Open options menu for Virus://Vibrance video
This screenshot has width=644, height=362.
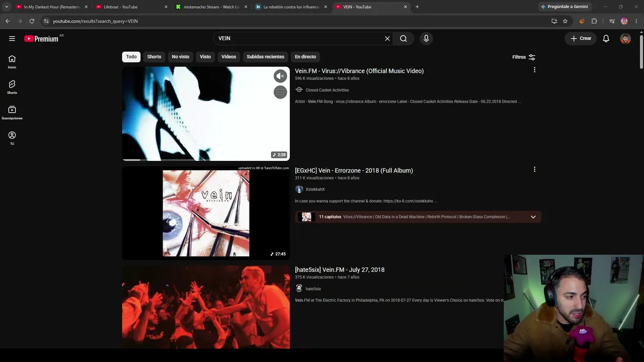(534, 70)
